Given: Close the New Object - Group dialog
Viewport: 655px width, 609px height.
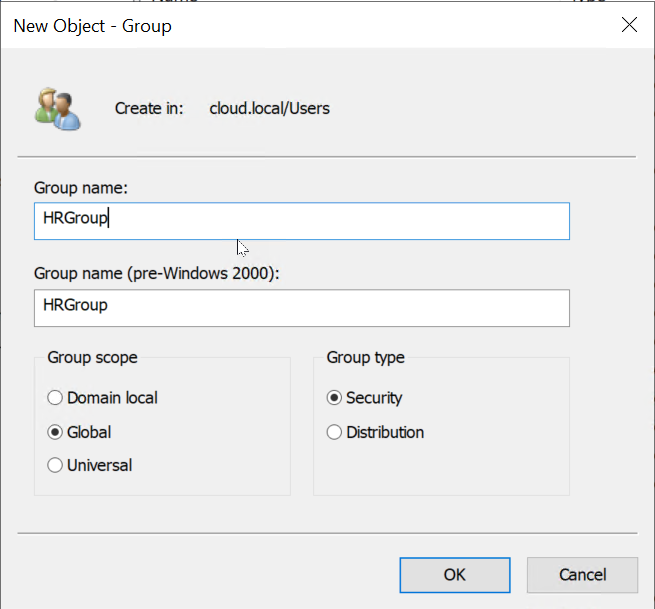Looking at the screenshot, I should click(629, 25).
